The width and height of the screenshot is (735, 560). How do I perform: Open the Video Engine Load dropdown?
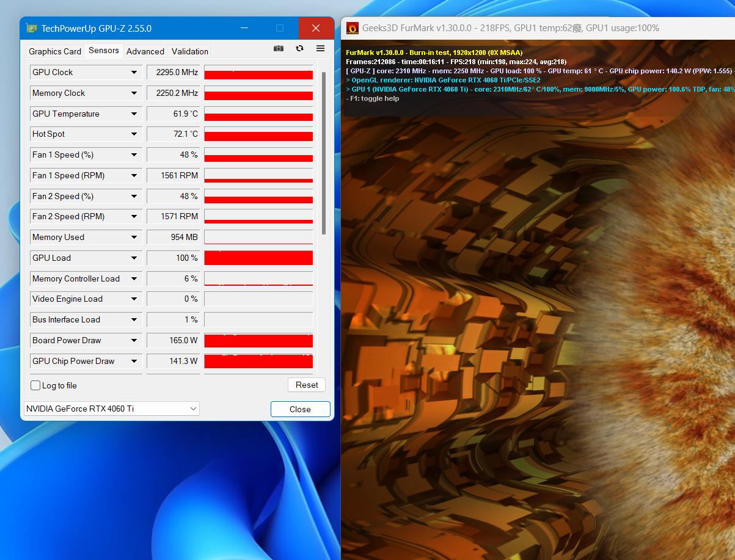coord(134,299)
